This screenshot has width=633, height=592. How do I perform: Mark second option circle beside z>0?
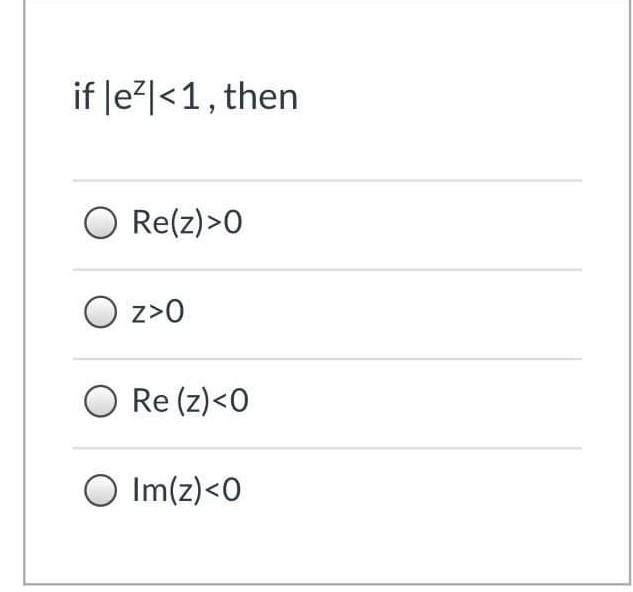(101, 312)
